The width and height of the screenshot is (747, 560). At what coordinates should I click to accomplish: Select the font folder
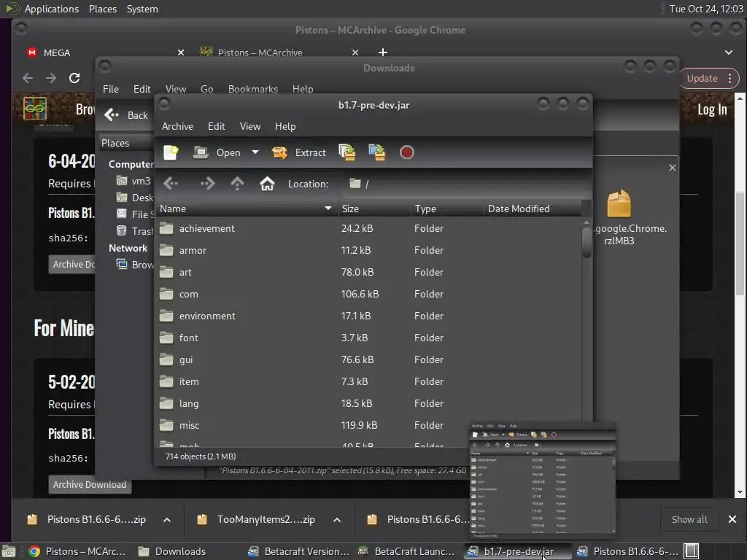point(368,338)
